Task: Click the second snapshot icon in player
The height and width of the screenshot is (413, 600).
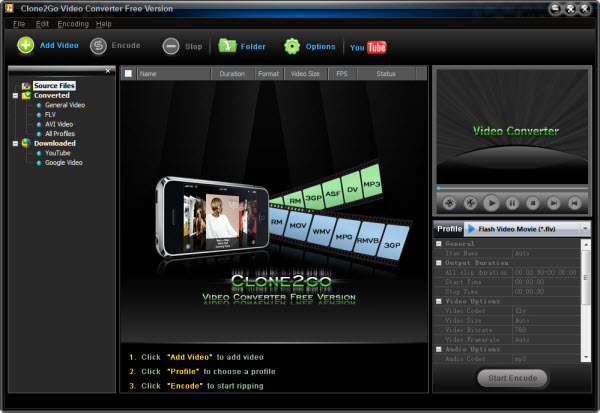Action: tap(470, 203)
